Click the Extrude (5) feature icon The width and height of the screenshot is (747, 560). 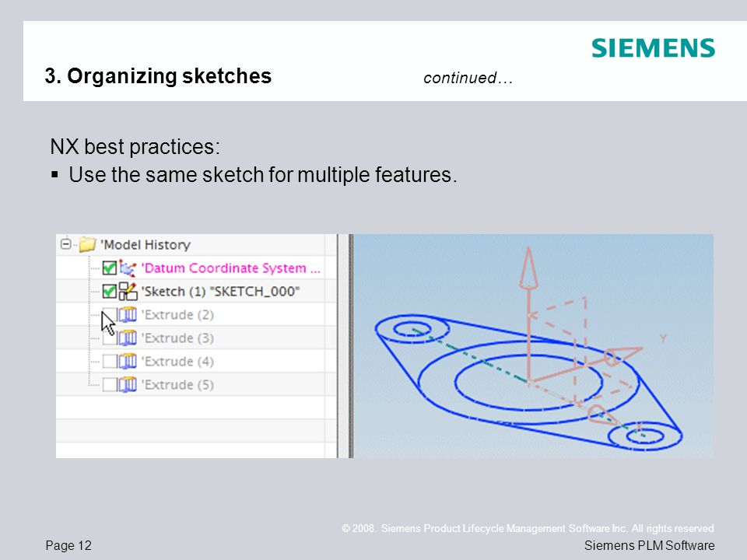tap(127, 384)
